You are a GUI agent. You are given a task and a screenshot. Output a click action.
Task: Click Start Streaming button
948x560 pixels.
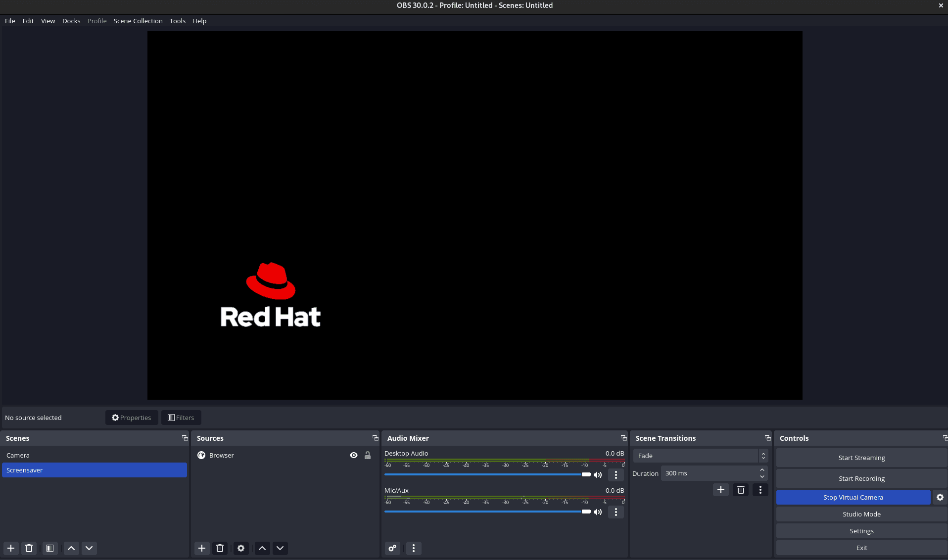(x=861, y=458)
